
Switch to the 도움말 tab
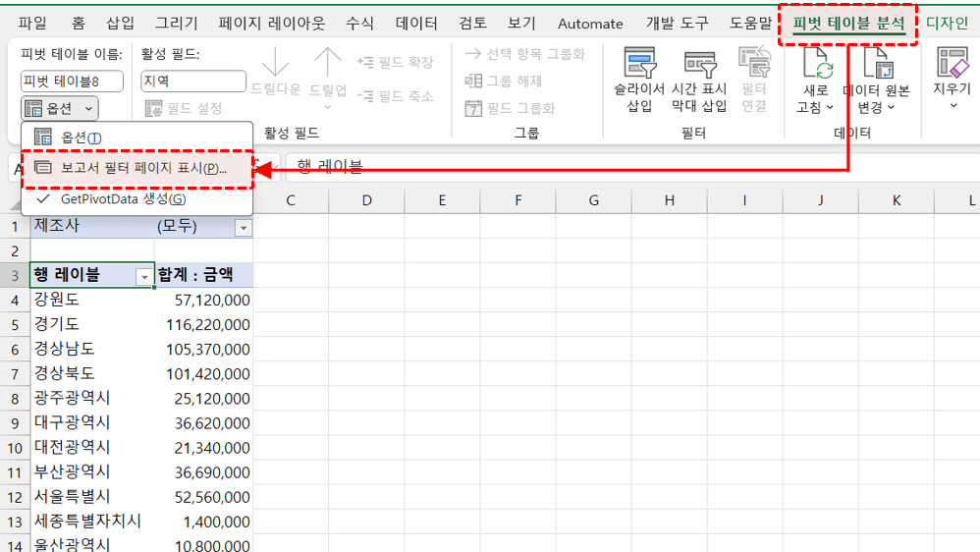(750, 24)
